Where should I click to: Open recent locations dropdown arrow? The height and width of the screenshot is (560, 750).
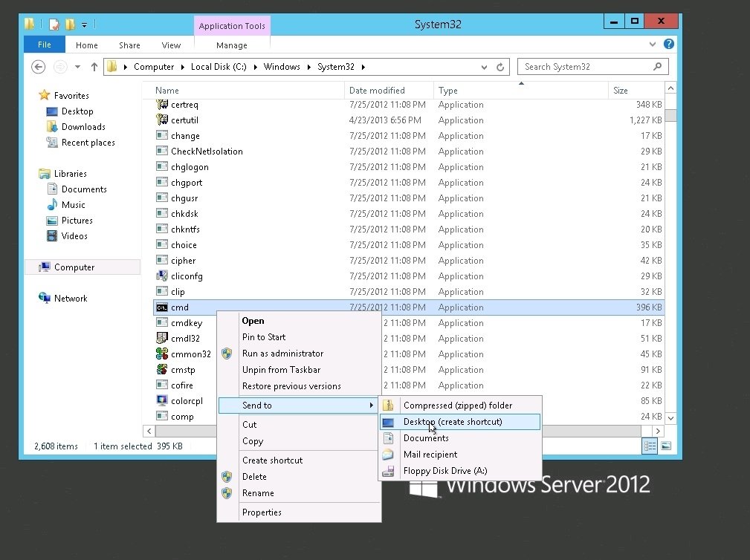(77, 67)
